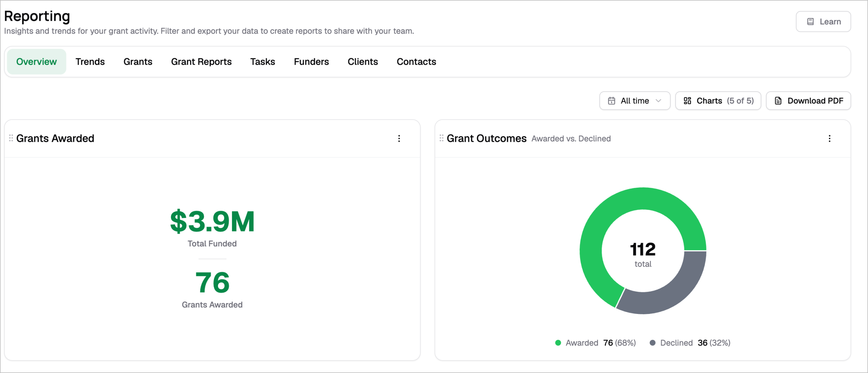The image size is (868, 373).
Task: Open Grant Outcomes card options menu
Action: [x=830, y=138]
